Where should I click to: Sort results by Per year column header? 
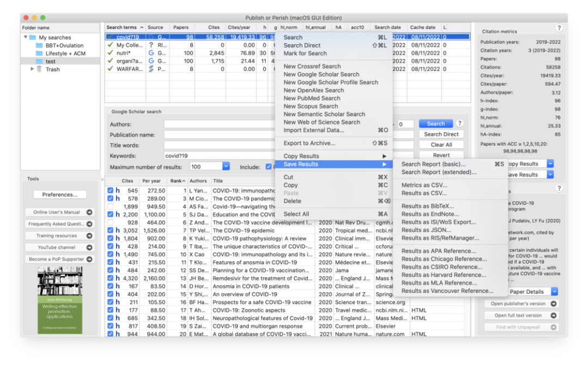pos(151,181)
